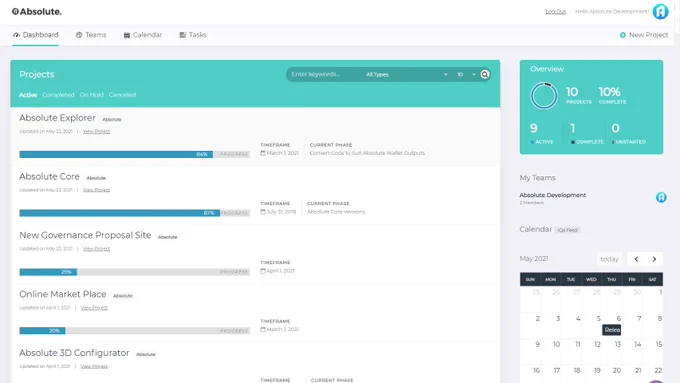The width and height of the screenshot is (680, 383).
Task: Click View Project under Absolute Core
Action: 96,190
